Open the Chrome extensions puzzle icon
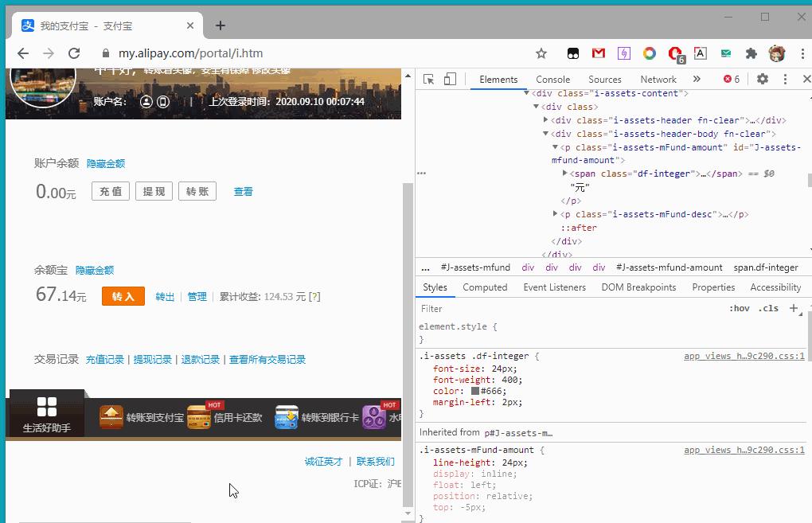The image size is (812, 523). (751, 53)
